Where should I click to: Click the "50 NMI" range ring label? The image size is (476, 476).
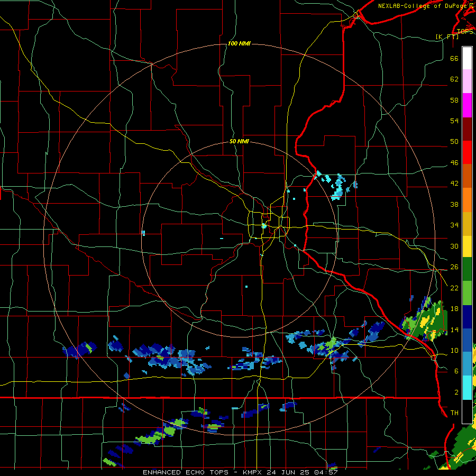tap(239, 141)
